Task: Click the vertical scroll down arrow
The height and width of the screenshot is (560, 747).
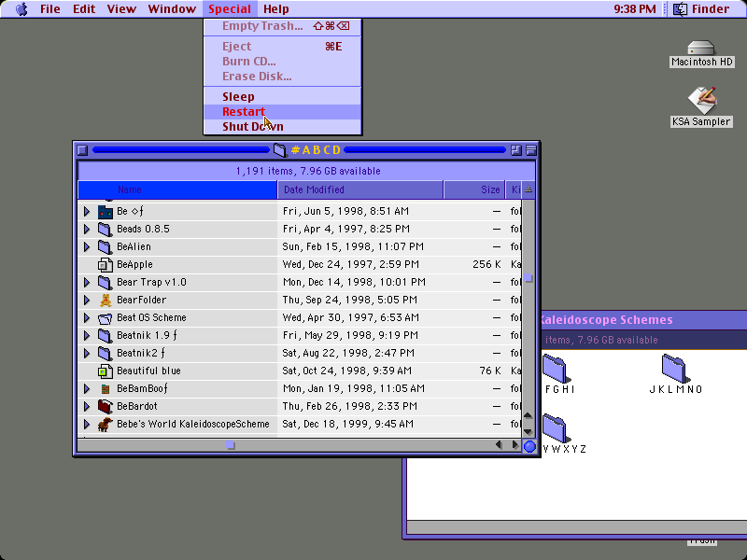Action: point(529,431)
